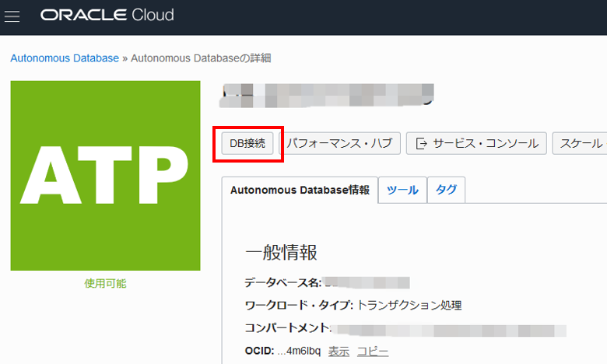Viewport: 607px width, 364px height.
Task: Click the green ATP database icon
Action: click(105, 176)
